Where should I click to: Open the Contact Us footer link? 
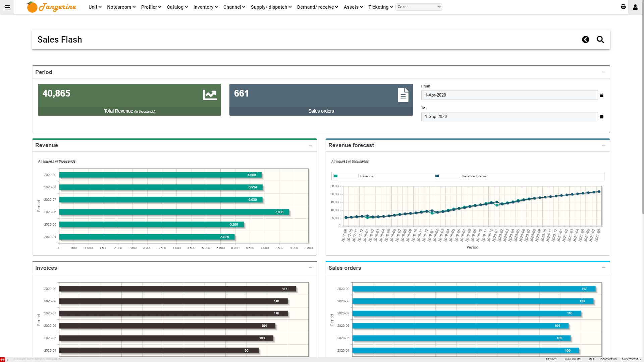click(x=608, y=359)
